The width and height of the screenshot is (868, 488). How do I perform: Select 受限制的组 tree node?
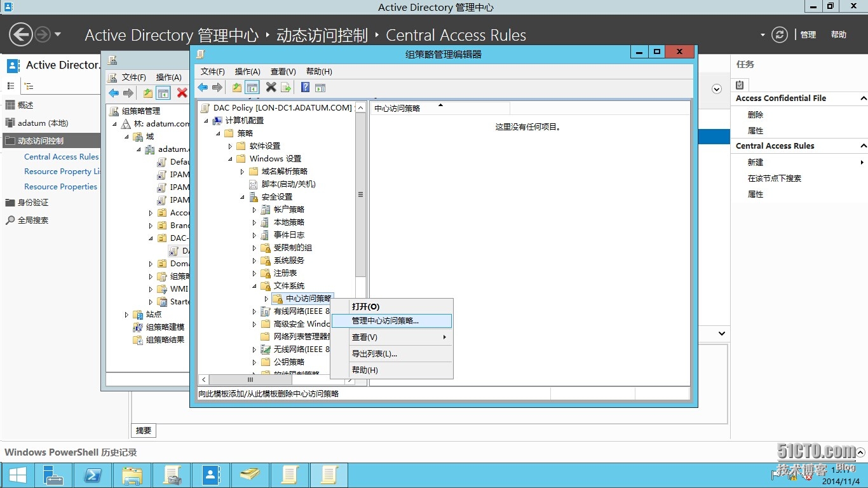click(x=293, y=248)
